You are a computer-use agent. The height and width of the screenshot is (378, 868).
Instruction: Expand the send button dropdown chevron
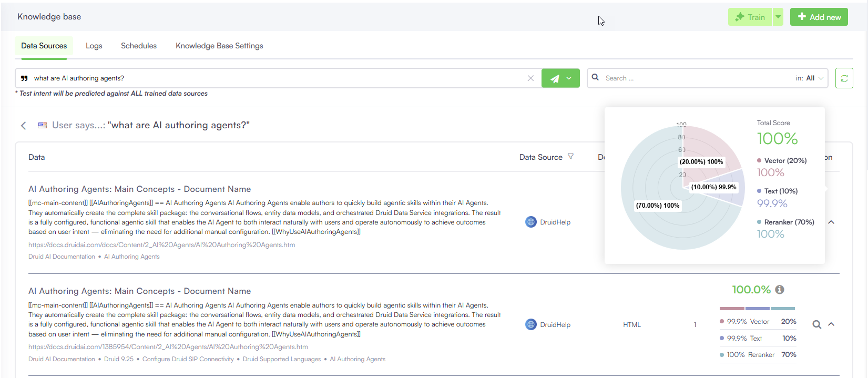pyautogui.click(x=569, y=78)
